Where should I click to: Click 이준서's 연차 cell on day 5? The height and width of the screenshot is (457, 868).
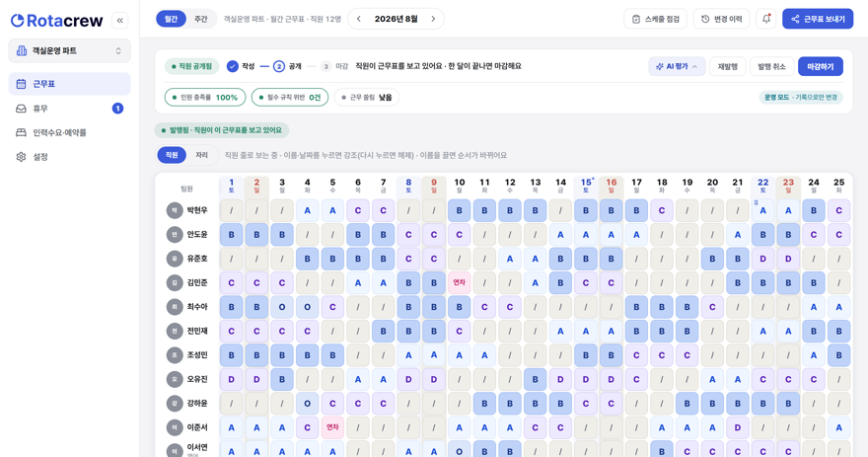(332, 427)
